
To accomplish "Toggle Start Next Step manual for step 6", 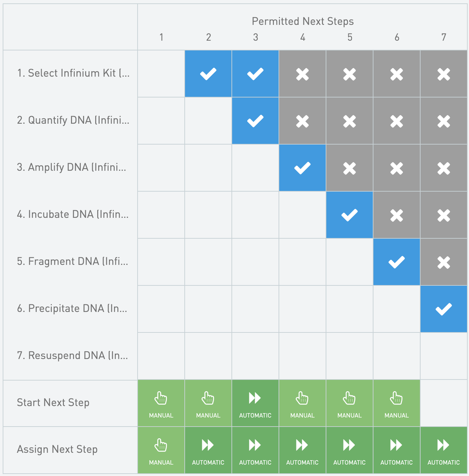I will pos(396,403).
